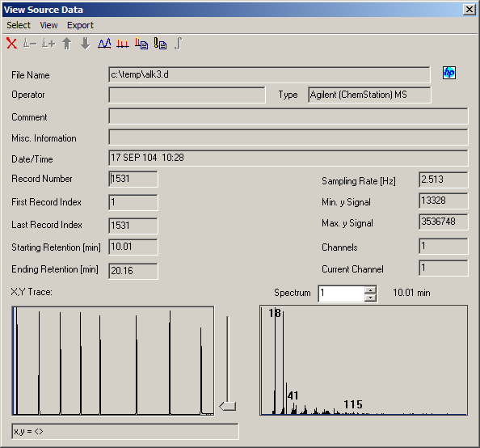This screenshot has width=480, height=448.
Task: Click the remove peak minus toolbar icon
Action: coord(30,43)
